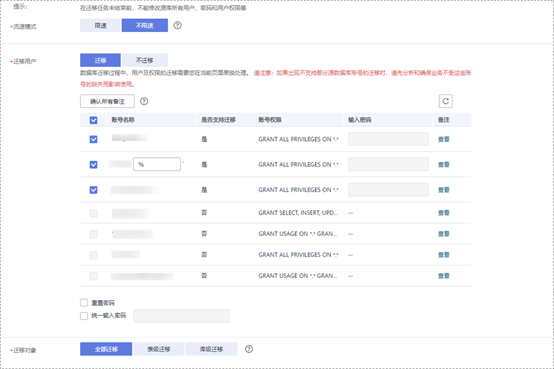Viewport: 554px width, 369px height.
Task: Choose 库级迁移 migration object option
Action: point(211,349)
